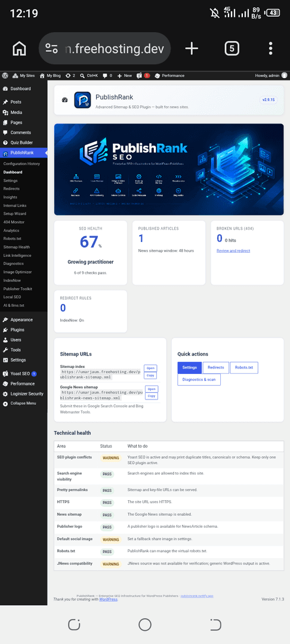Click the comments bubble icon showing 0
Image resolution: width=290 pixels, height=644 pixels.
(x=107, y=76)
